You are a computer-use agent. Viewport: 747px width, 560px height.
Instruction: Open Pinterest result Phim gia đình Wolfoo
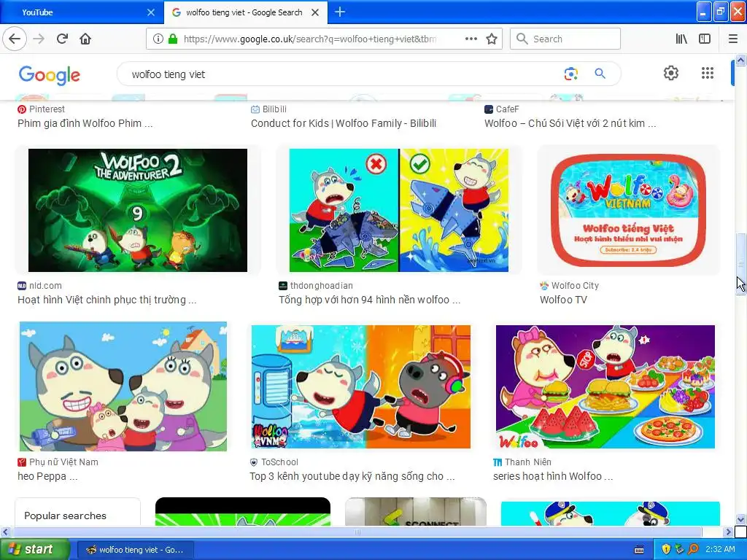point(85,123)
